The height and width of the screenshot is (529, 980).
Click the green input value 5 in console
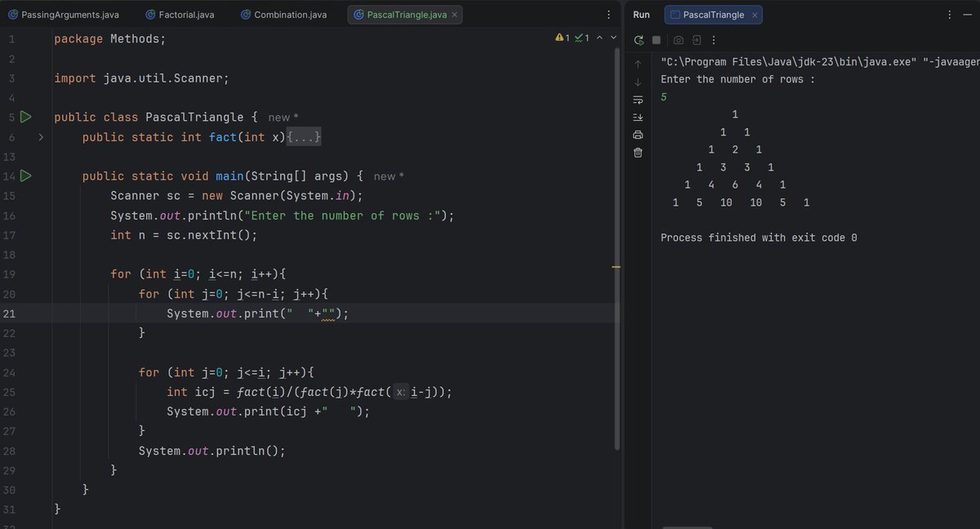(664, 97)
